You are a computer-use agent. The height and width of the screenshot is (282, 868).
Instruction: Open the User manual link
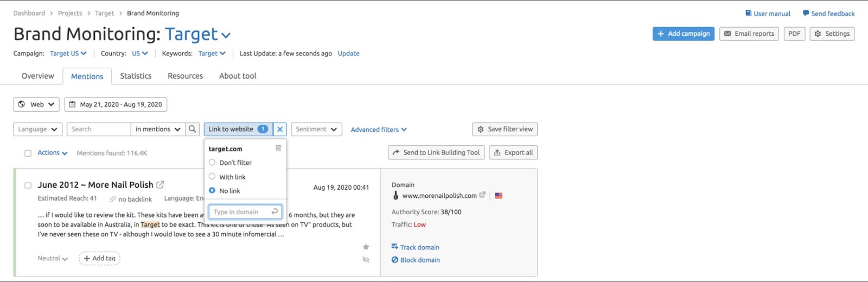[x=768, y=14]
